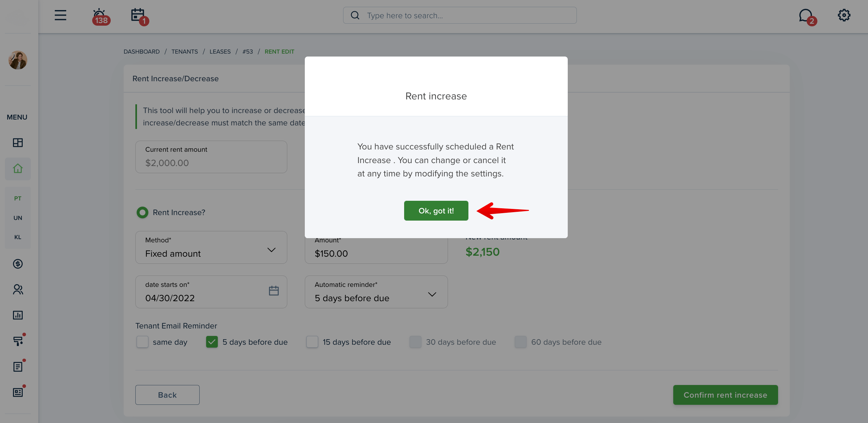Open the reports chart icon in sidebar

[18, 315]
